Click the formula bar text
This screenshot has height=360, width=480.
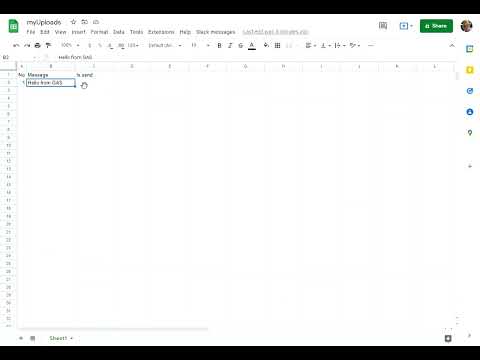75,57
